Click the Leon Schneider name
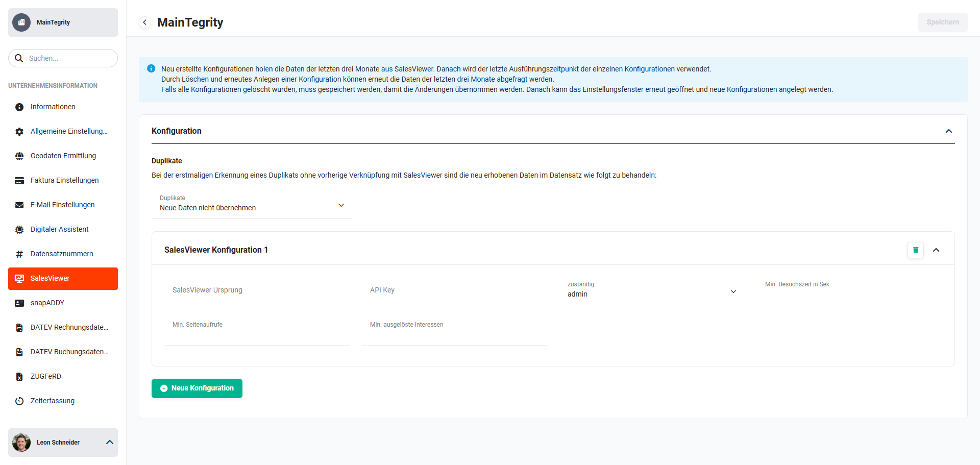This screenshot has width=980, height=465. pyautogui.click(x=58, y=443)
